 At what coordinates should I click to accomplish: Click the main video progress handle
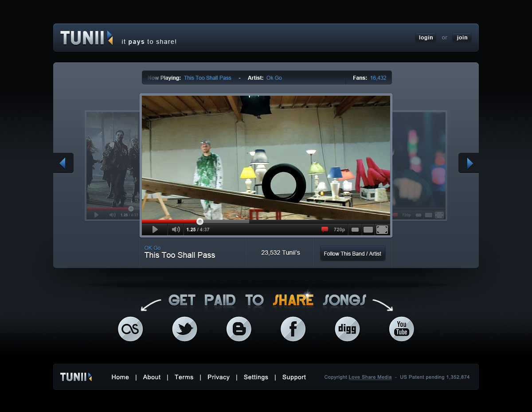pos(200,222)
